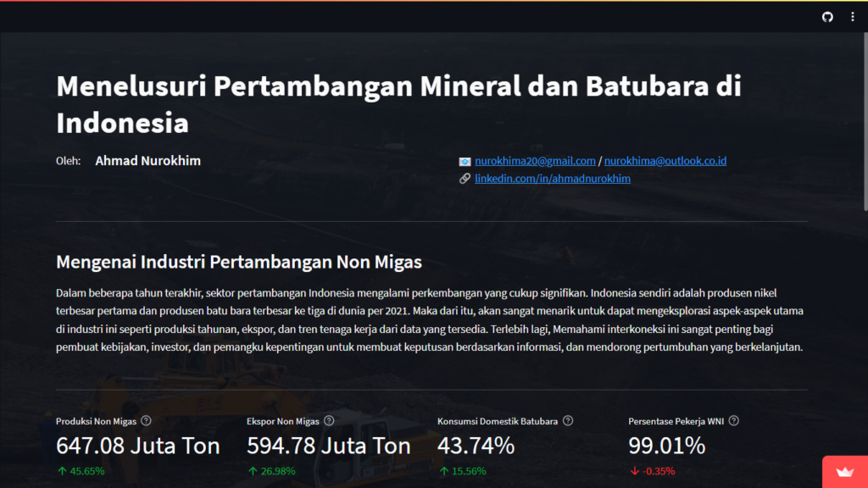Screen dimensions: 868x488
Task: Click the red -0.35% delta indicator
Action: [652, 471]
